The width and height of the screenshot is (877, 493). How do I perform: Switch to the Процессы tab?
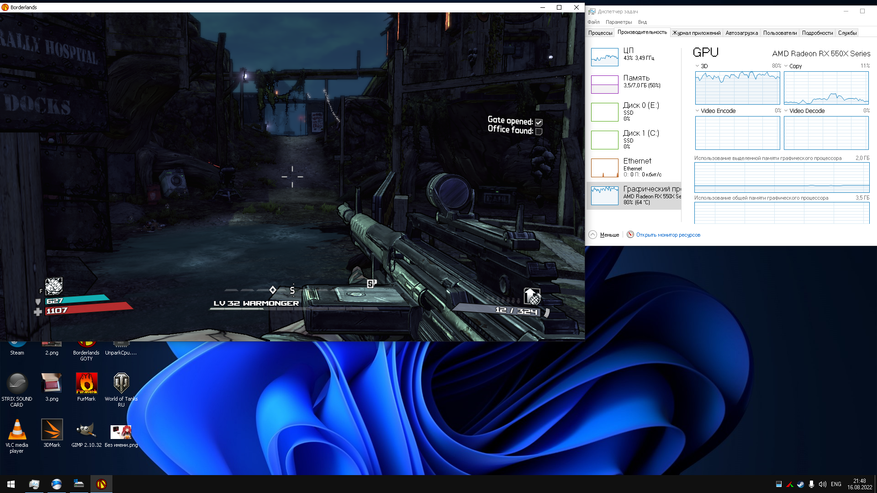click(x=600, y=33)
